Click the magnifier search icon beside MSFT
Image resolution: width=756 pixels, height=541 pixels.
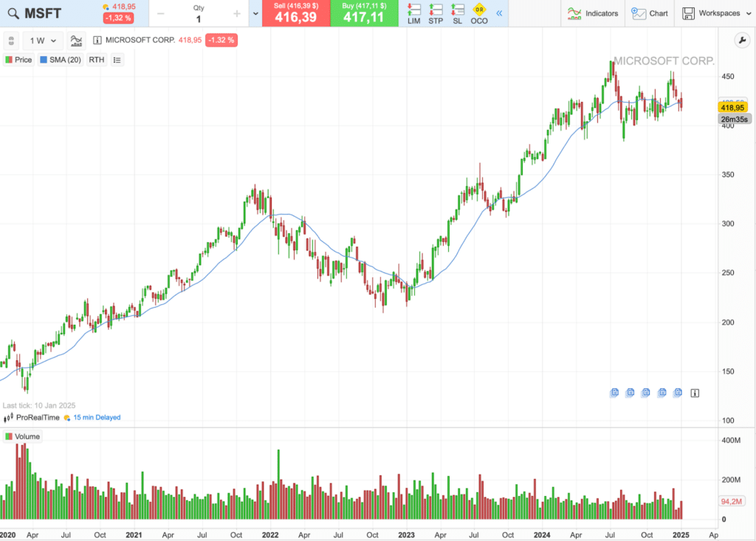[x=13, y=13]
